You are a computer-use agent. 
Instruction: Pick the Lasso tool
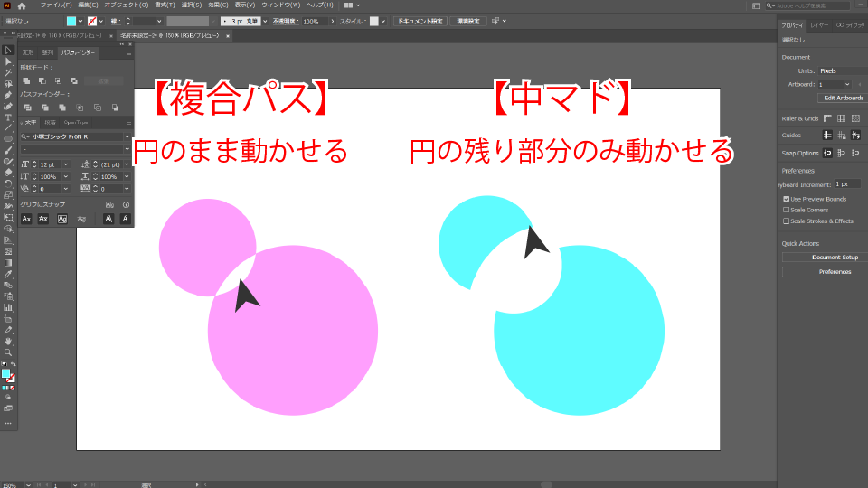coord(8,84)
